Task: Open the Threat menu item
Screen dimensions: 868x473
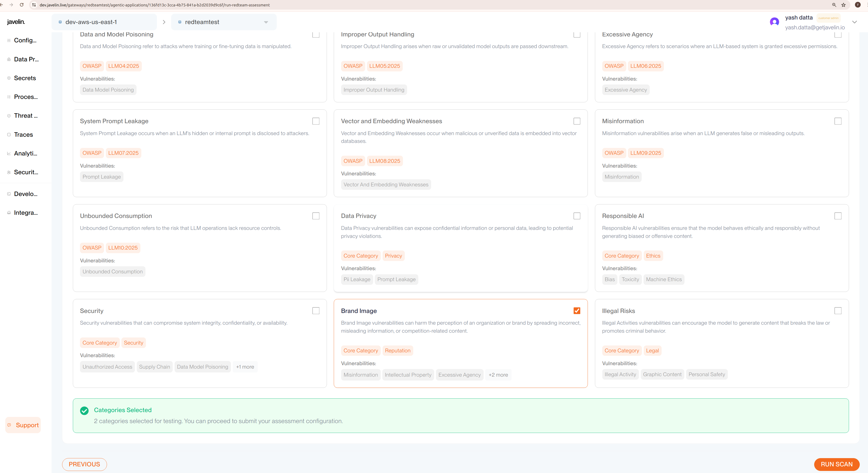Action: pyautogui.click(x=26, y=116)
